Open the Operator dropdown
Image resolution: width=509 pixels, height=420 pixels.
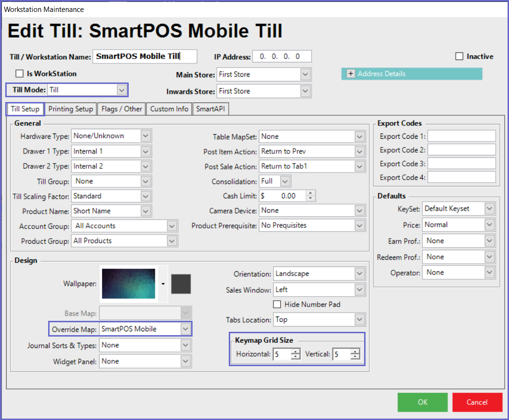pyautogui.click(x=489, y=273)
